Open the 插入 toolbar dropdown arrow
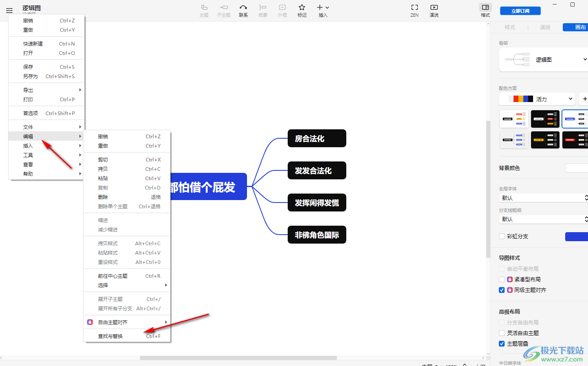Viewport: 588px width, 366px height. pyautogui.click(x=327, y=7)
